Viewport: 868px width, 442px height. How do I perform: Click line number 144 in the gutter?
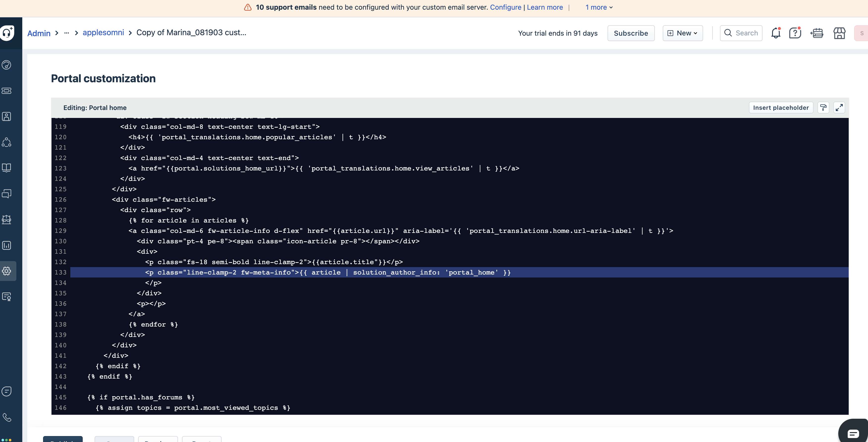[61, 387]
